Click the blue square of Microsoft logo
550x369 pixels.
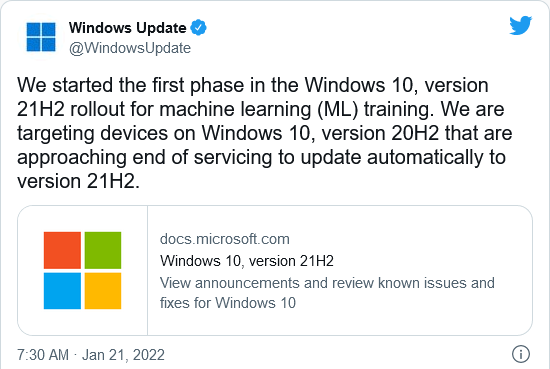point(62,291)
